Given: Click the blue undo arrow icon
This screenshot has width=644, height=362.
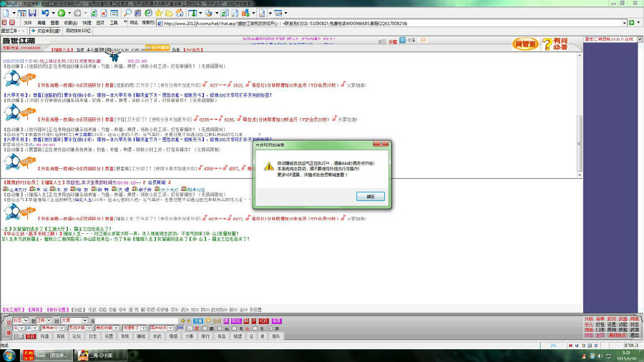Looking at the screenshot, I should (45, 14).
